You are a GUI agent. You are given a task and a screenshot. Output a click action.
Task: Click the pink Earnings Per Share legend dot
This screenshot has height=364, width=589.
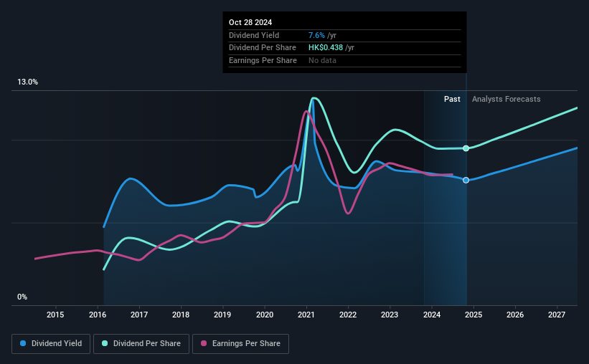(204, 343)
